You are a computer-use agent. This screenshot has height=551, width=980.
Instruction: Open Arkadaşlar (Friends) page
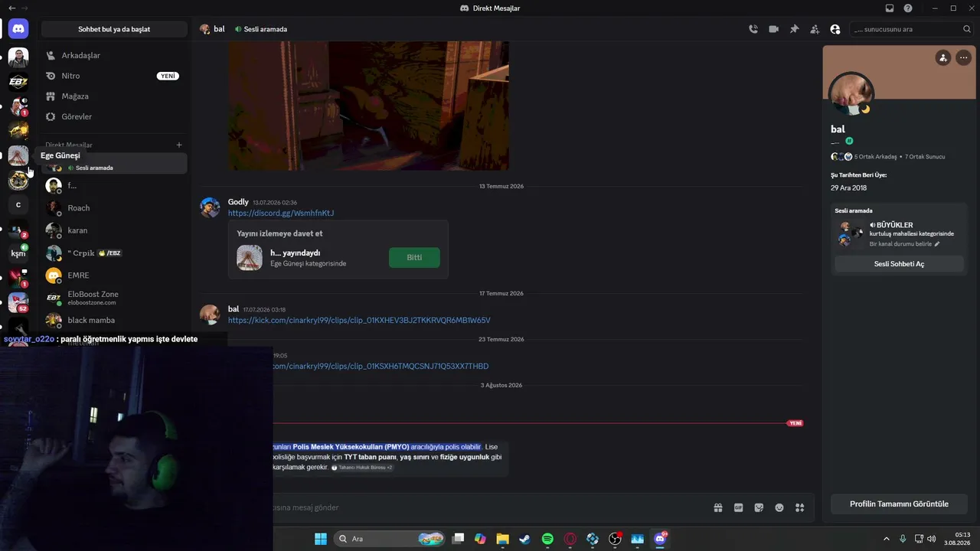[114, 55]
